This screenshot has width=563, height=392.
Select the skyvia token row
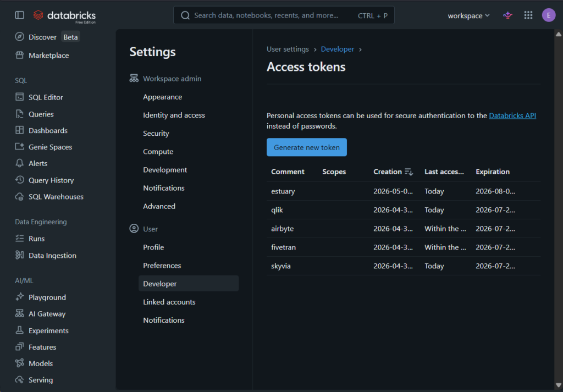click(404, 266)
